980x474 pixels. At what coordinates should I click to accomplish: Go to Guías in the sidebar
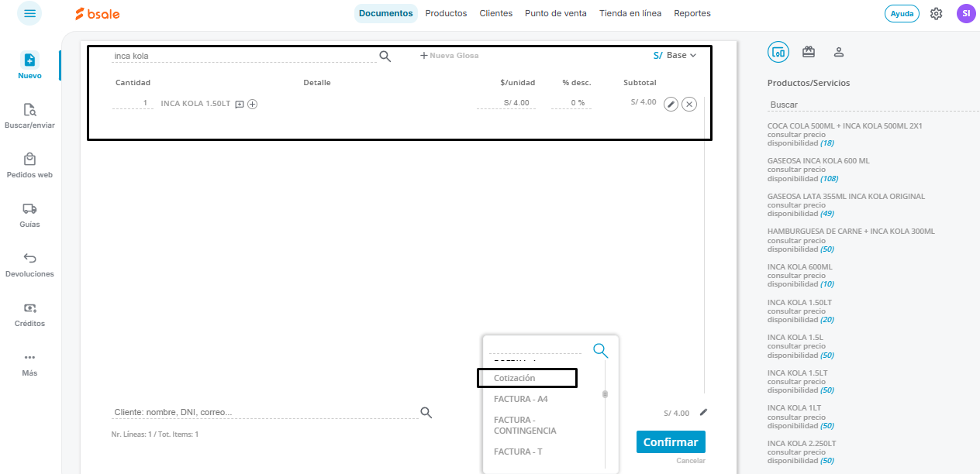click(x=29, y=215)
